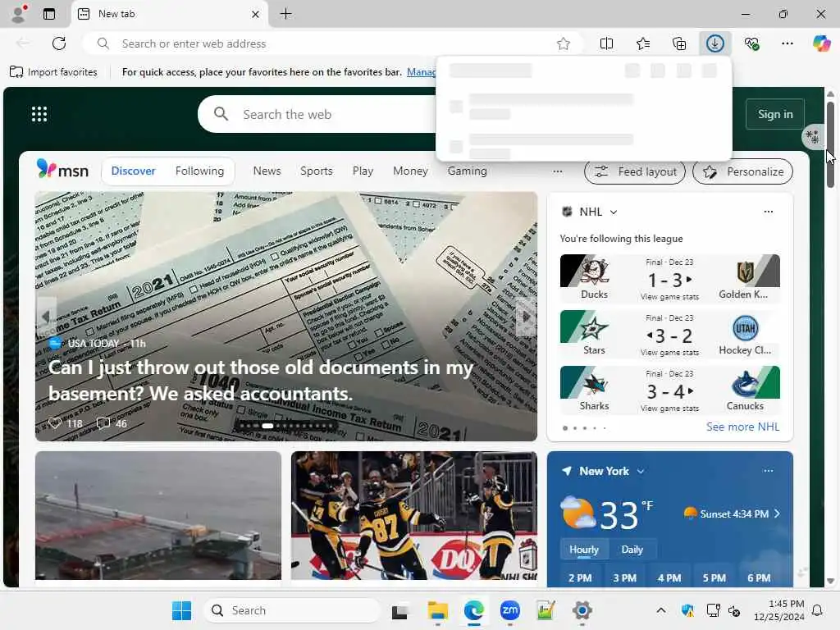The width and height of the screenshot is (840, 630).
Task: Open the hockey players news thumbnail
Action: click(414, 515)
